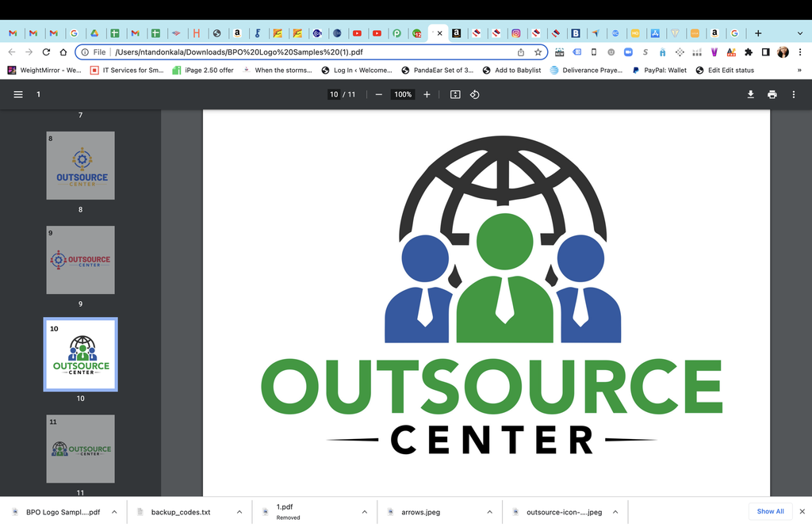Click the zoom out minus button
Viewport: 812px width, 527px height.
point(379,94)
